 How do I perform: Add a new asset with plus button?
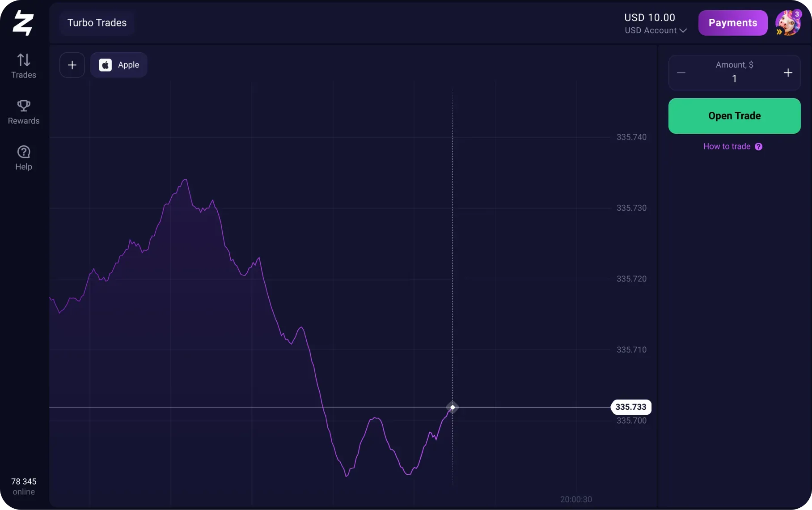coord(72,65)
